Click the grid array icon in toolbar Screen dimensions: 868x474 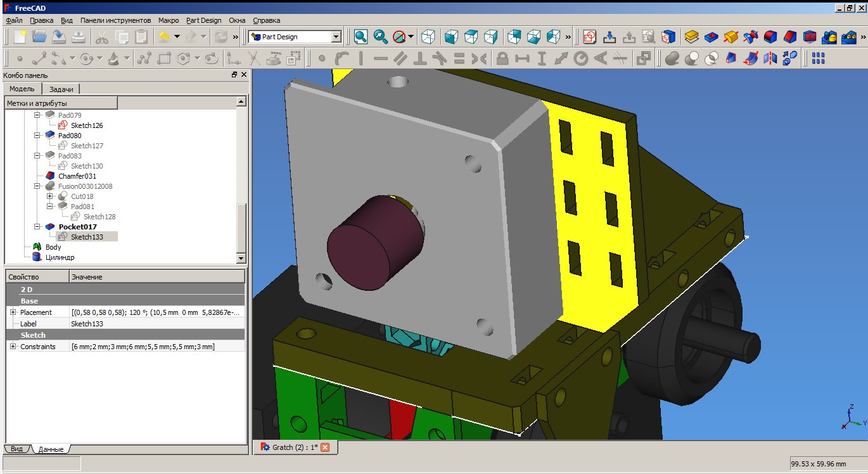click(818, 58)
